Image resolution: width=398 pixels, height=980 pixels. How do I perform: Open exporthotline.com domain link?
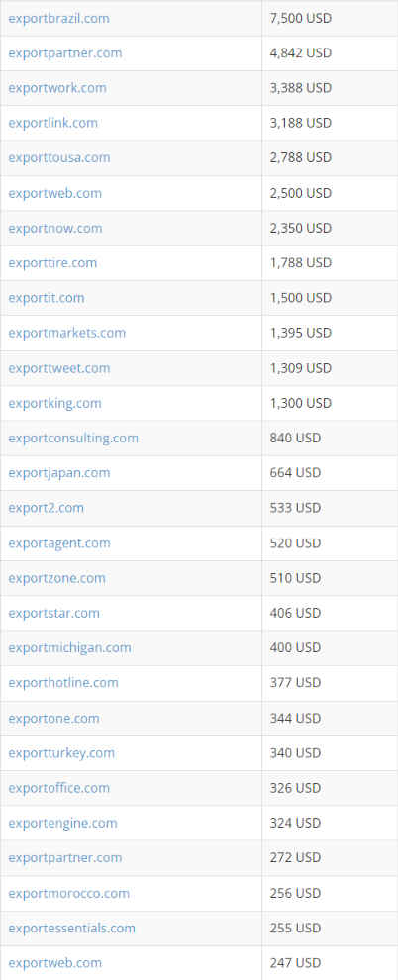click(x=63, y=682)
